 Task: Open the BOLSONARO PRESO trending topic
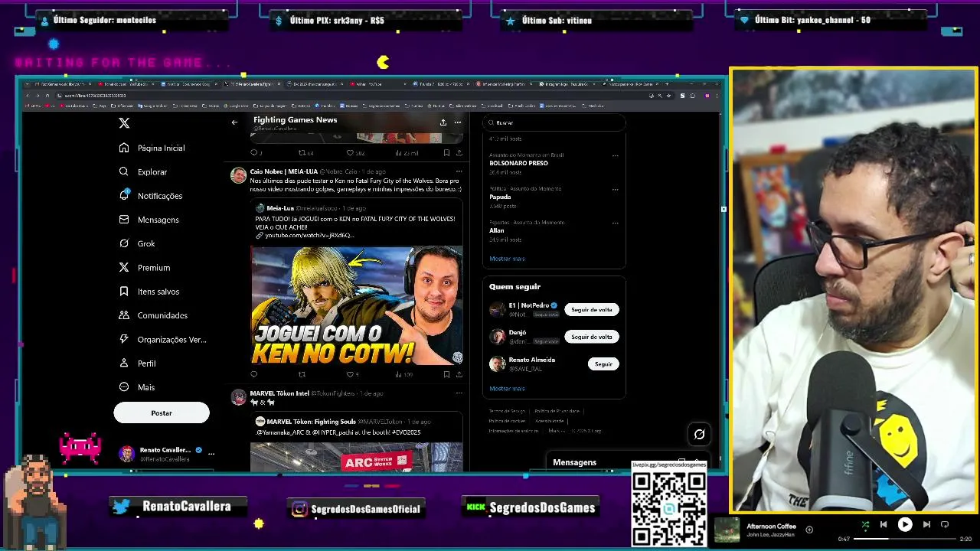(518, 163)
